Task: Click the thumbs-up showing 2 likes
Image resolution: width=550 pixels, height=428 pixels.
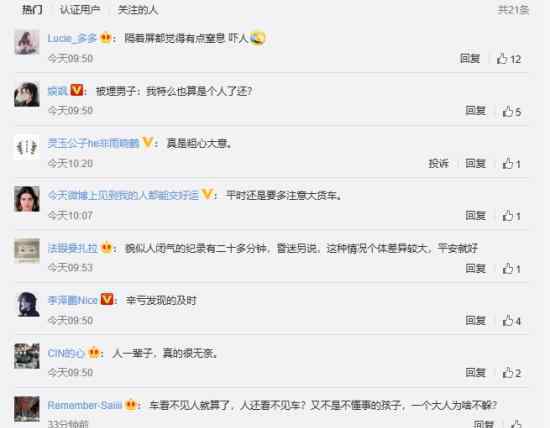Action: click(512, 373)
